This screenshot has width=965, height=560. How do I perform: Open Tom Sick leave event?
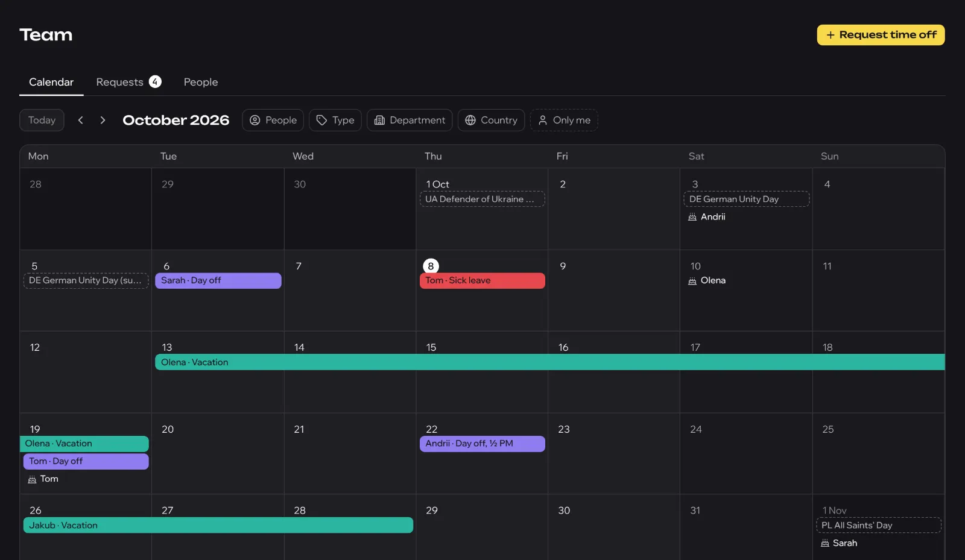pyautogui.click(x=482, y=280)
